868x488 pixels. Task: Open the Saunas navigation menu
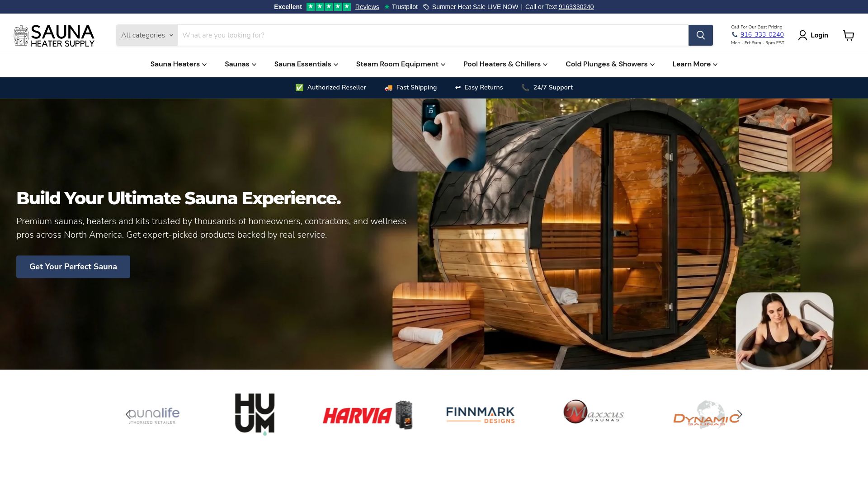click(x=241, y=64)
